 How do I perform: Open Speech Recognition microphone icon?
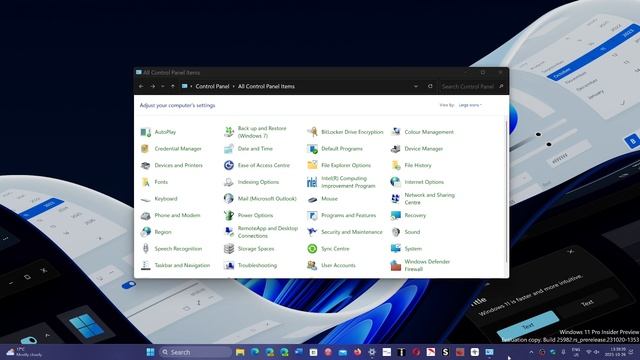click(146, 249)
